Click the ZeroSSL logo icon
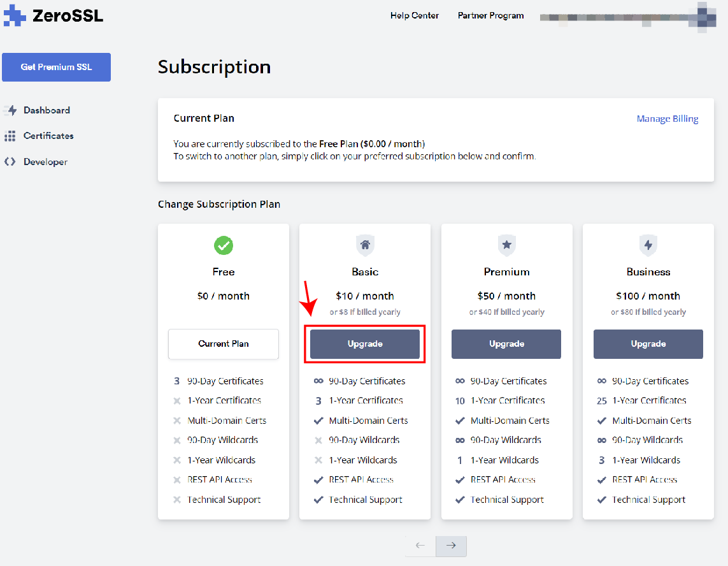Viewport: 728px width, 566px height. click(x=15, y=16)
